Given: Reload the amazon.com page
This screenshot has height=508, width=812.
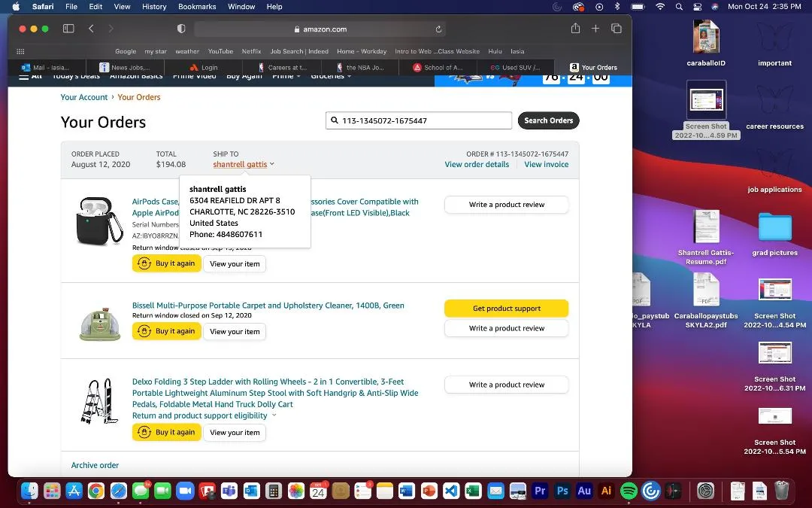Looking at the screenshot, I should coord(438,29).
